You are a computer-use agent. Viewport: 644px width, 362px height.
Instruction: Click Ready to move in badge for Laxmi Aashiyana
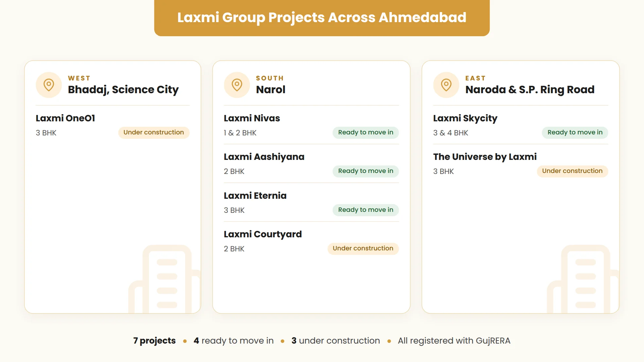coord(366,171)
